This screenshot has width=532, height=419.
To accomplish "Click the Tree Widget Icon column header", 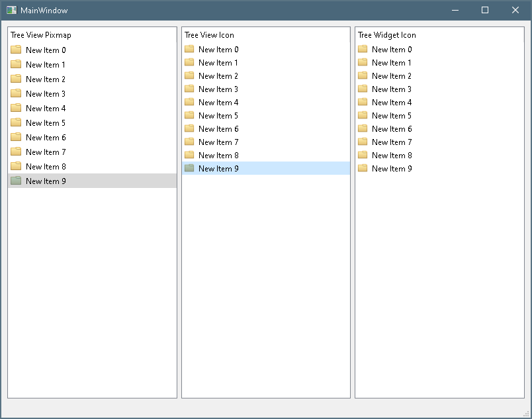I will (x=439, y=35).
